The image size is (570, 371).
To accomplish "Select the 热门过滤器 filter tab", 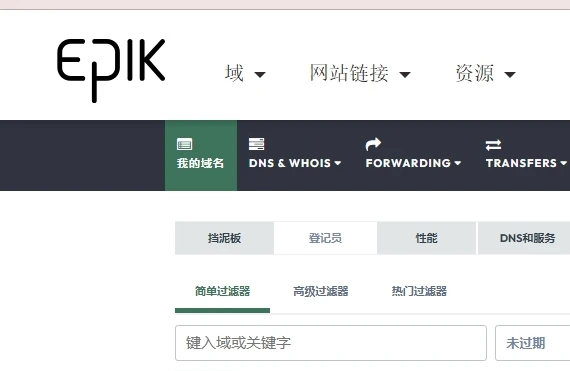I will [419, 291].
